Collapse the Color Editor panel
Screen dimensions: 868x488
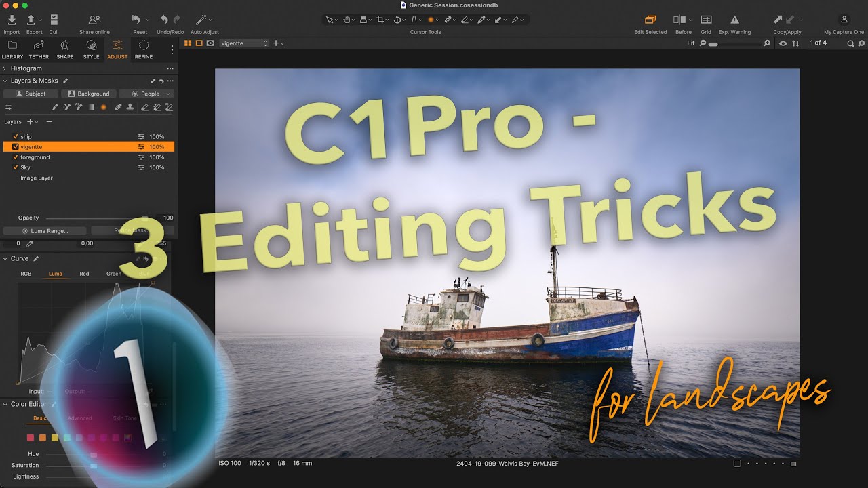click(x=5, y=404)
